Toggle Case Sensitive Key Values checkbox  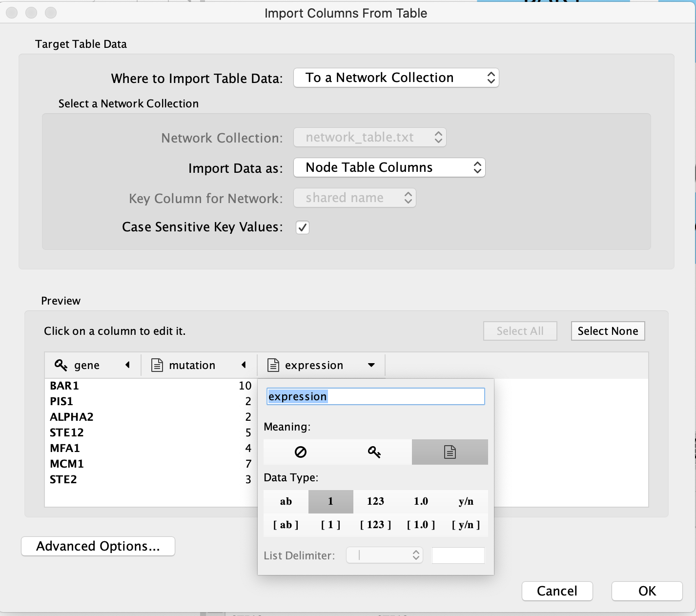pyautogui.click(x=303, y=227)
